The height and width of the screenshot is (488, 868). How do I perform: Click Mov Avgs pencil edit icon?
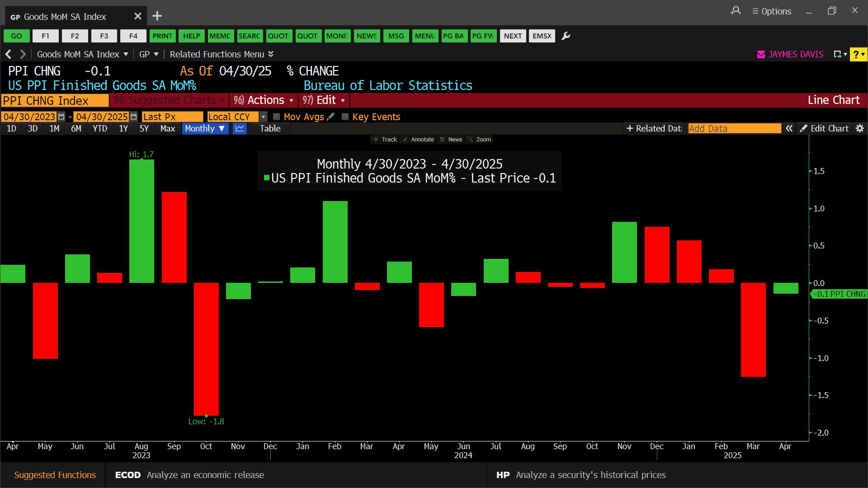click(x=331, y=117)
